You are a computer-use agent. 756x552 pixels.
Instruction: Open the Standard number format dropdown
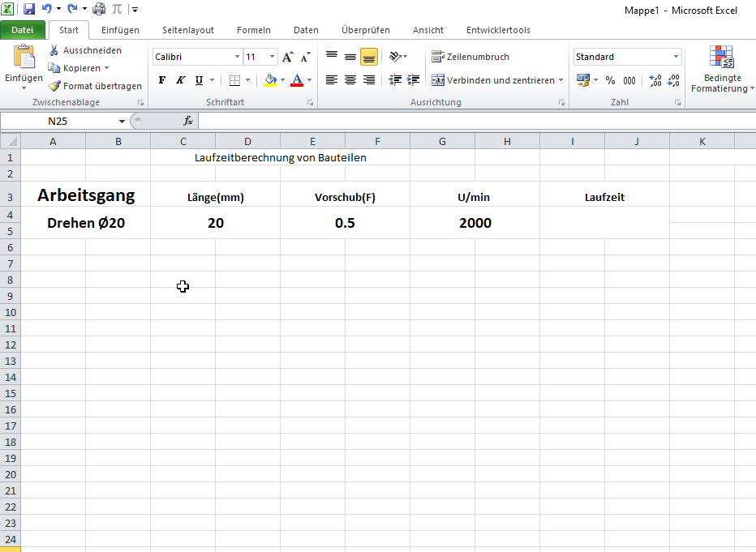tap(676, 57)
